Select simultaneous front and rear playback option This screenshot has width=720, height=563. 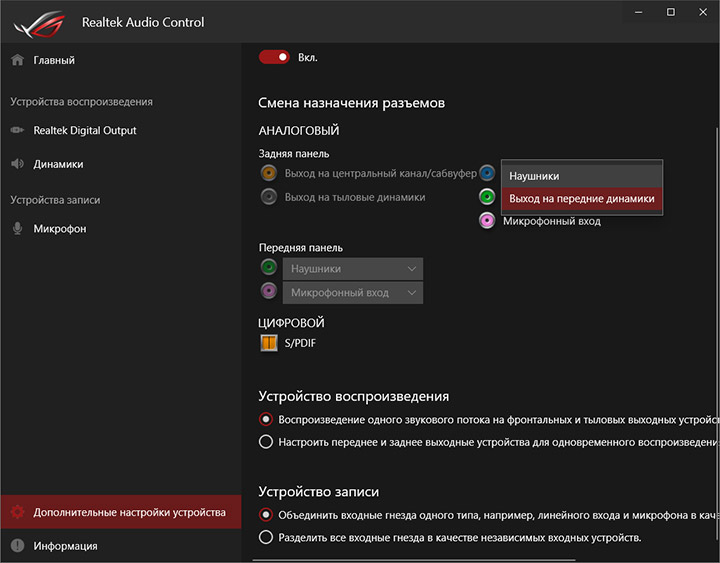(266, 441)
